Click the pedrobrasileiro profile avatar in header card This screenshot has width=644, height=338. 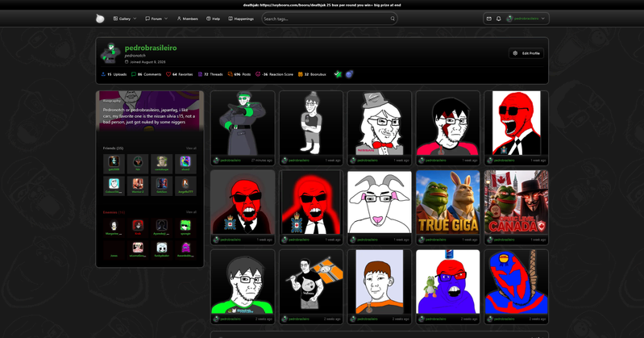[x=111, y=53]
